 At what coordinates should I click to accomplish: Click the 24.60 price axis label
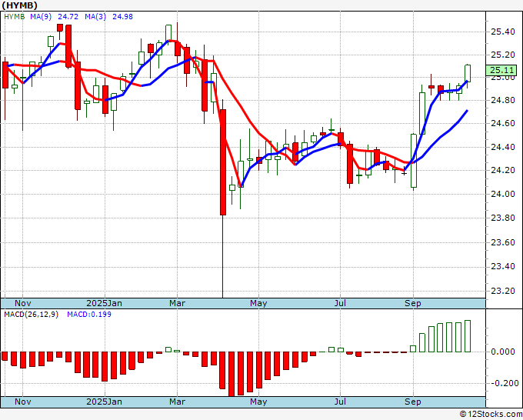click(503, 123)
